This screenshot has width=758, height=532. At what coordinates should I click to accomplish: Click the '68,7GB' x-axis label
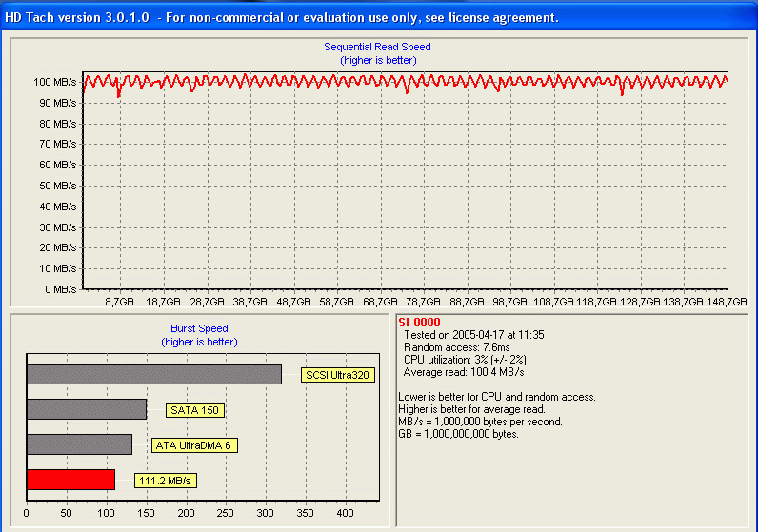coord(380,302)
